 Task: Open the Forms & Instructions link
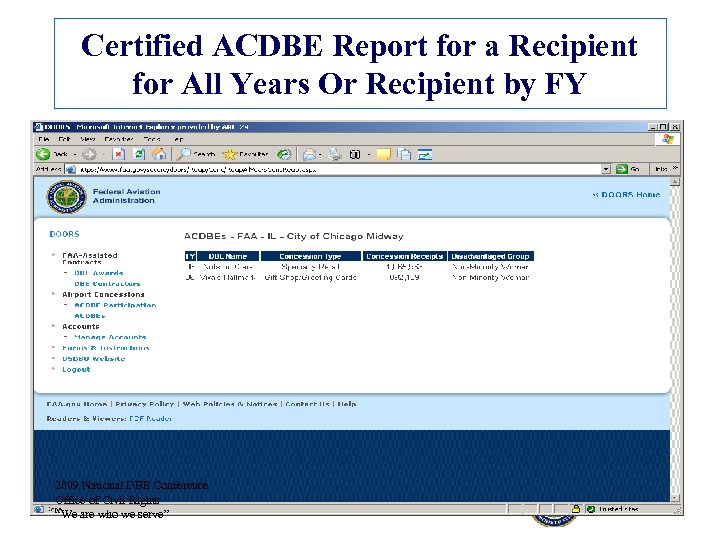[x=106, y=348]
